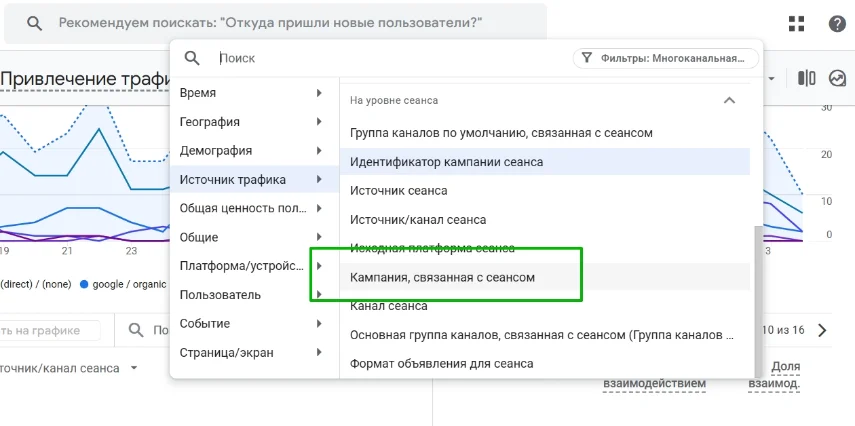Select 'Кампания, связанная с сеансом' option

[442, 277]
